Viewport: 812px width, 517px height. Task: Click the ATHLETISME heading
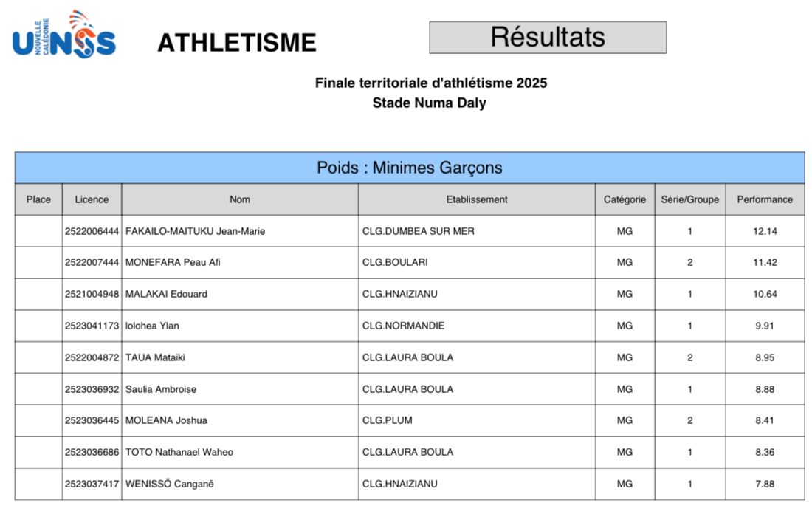point(236,43)
